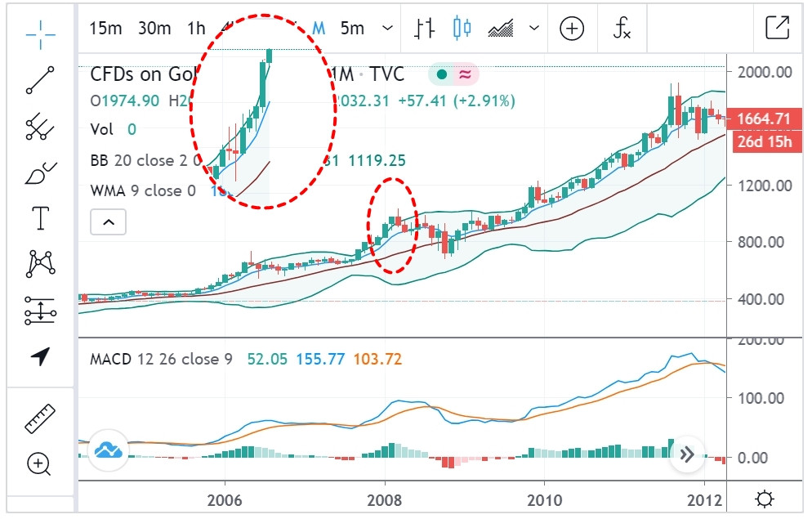Choose the pitchfork drawing tool
Image resolution: width=812 pixels, height=519 pixels.
(x=39, y=126)
